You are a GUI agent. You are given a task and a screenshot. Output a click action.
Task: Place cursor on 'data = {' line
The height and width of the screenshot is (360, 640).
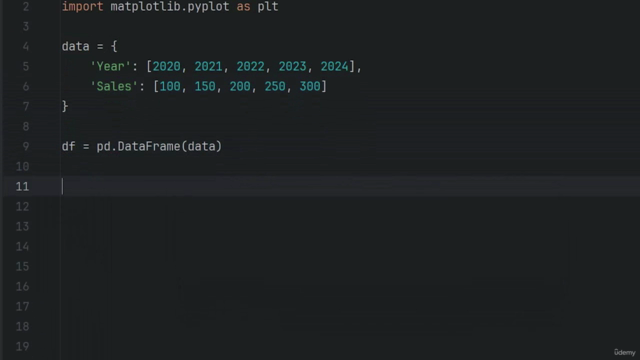[x=89, y=47]
